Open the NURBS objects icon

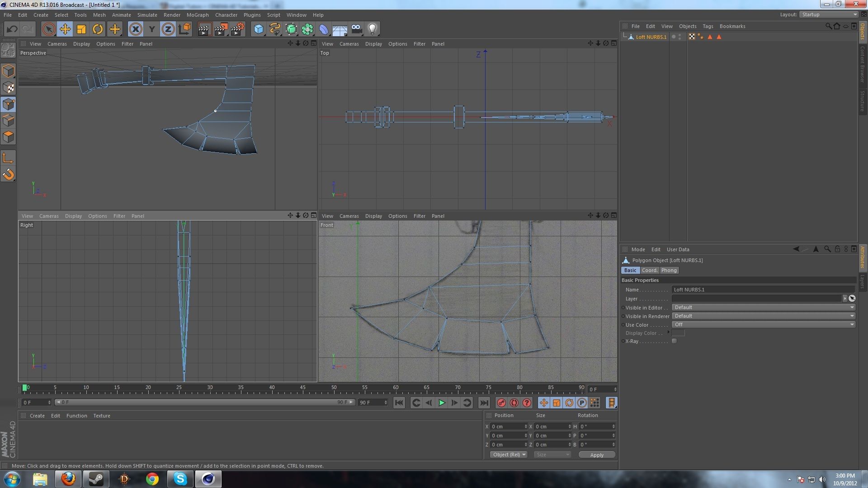pyautogui.click(x=291, y=29)
